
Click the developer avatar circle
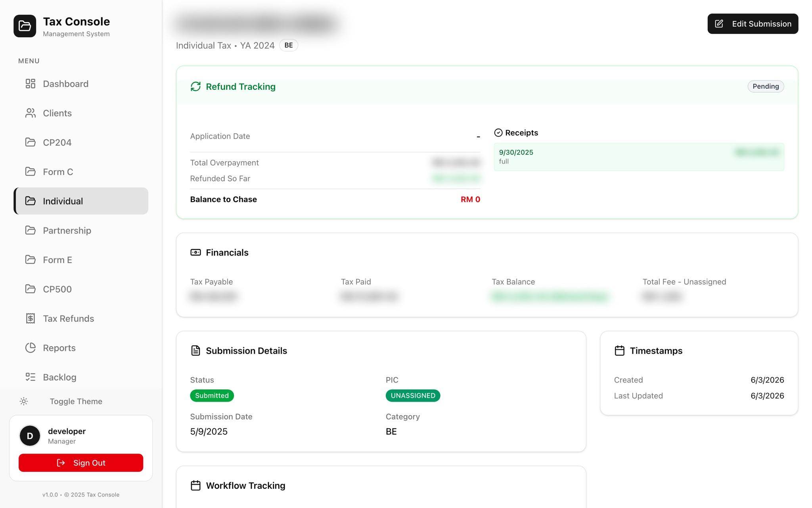(30, 436)
